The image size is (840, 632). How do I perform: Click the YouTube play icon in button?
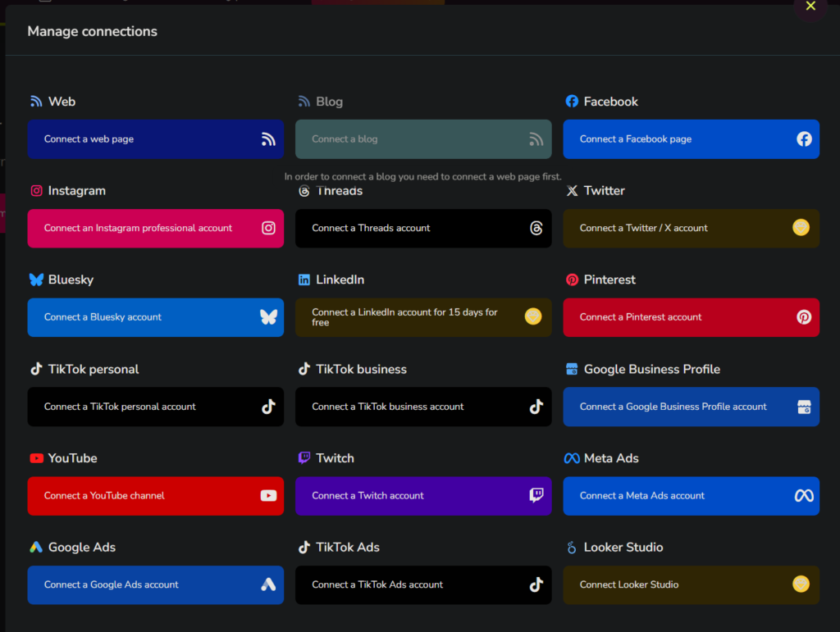tap(268, 496)
